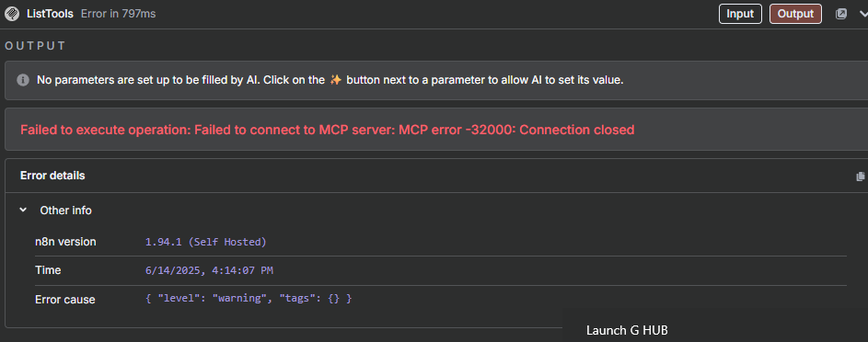
Task: Collapse the ListTools panel chevron at top-right
Action: coord(862,15)
